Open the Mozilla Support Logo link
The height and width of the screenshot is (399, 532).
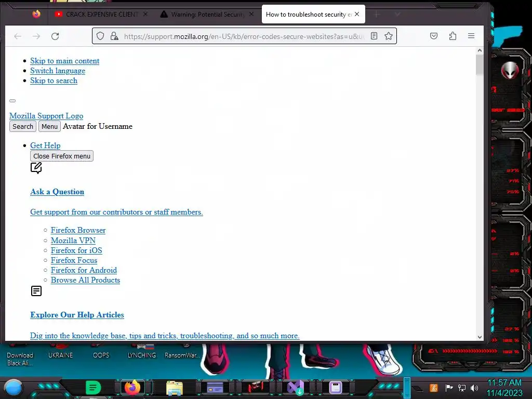click(x=46, y=116)
